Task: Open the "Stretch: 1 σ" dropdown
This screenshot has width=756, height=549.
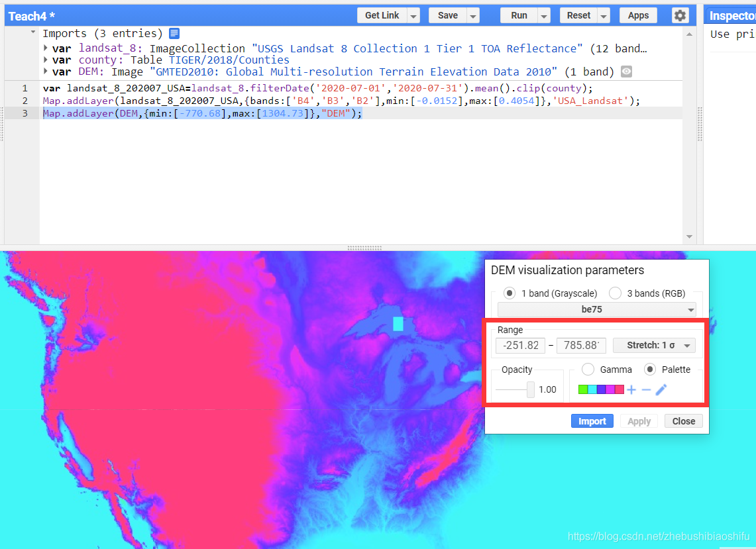Action: pos(654,345)
